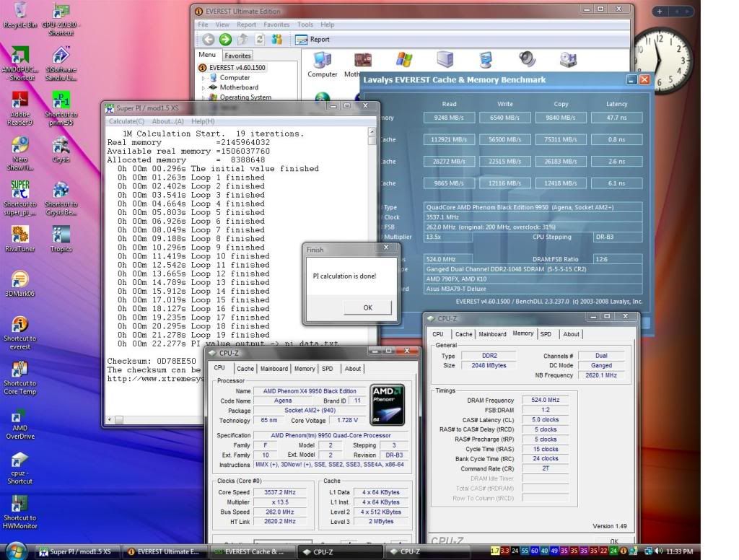
Task: Click the Core Speed value 3537.2 MHz
Action: point(280,492)
